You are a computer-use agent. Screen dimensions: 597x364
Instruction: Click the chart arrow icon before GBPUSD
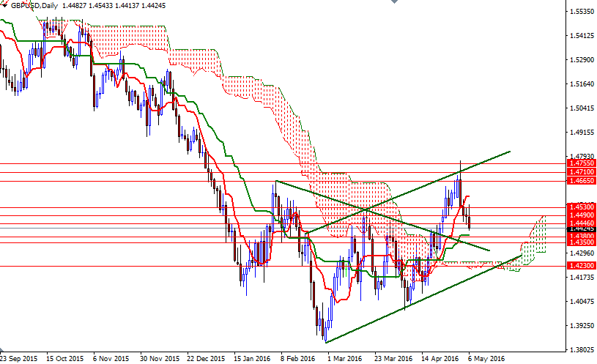(x=4, y=4)
